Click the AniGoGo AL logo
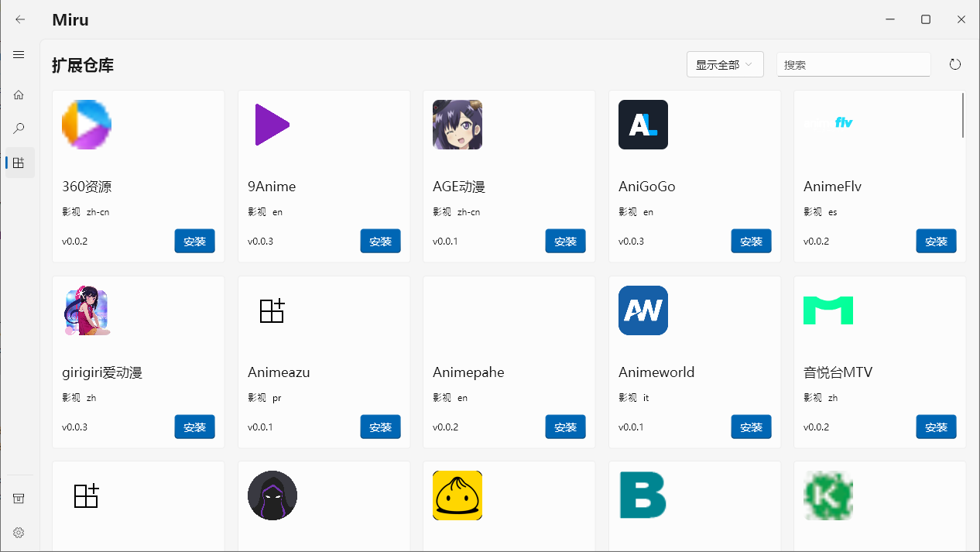This screenshot has height=552, width=980. point(642,125)
